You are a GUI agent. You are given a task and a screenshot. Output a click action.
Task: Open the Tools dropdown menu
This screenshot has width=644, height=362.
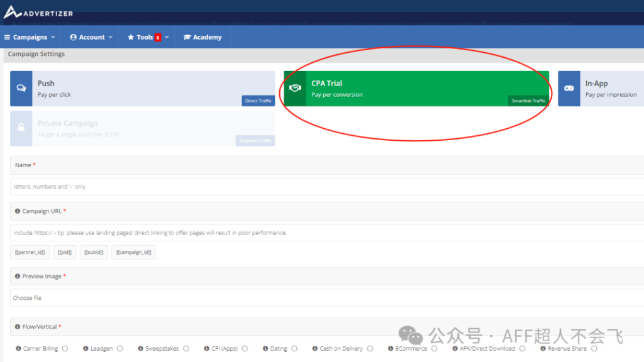click(x=148, y=37)
